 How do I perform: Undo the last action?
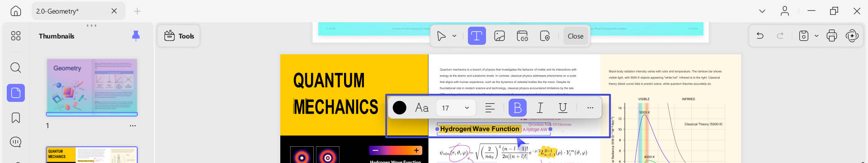click(x=760, y=36)
